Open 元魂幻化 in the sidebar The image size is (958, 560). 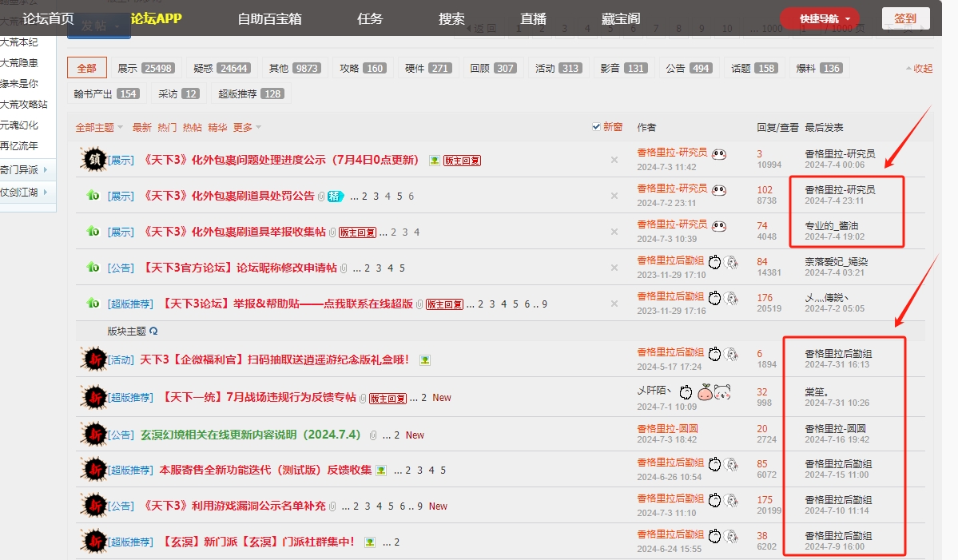pyautogui.click(x=19, y=125)
